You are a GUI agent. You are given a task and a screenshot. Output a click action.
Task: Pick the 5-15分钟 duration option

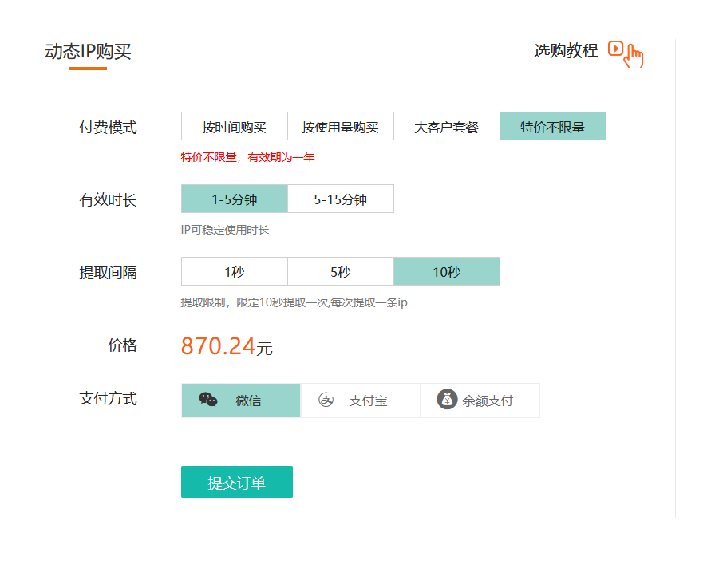pos(340,199)
